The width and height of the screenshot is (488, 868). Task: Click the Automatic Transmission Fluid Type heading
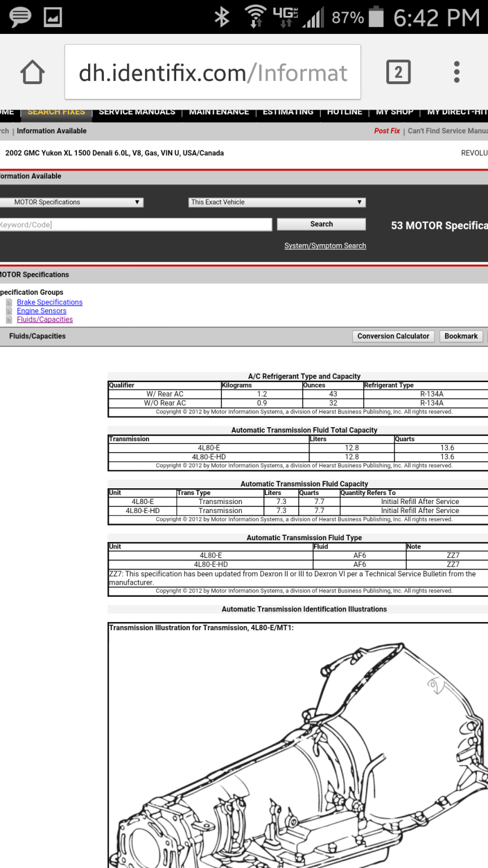point(304,538)
